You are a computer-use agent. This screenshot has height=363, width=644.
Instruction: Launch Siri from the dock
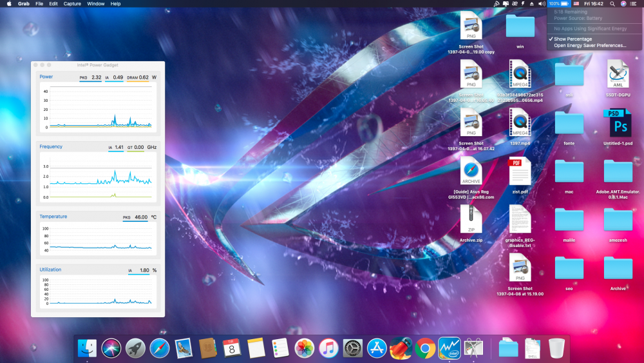(111, 349)
